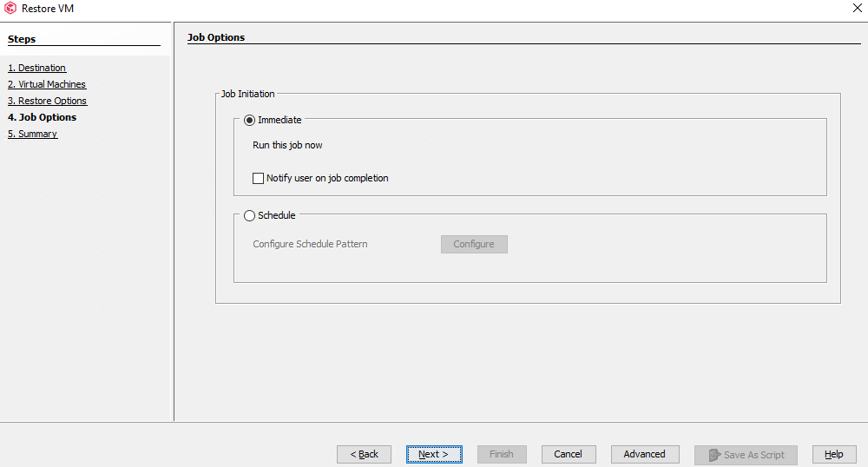This screenshot has width=868, height=467.
Task: Click the Restore VM app icon in title bar
Action: pos(10,8)
